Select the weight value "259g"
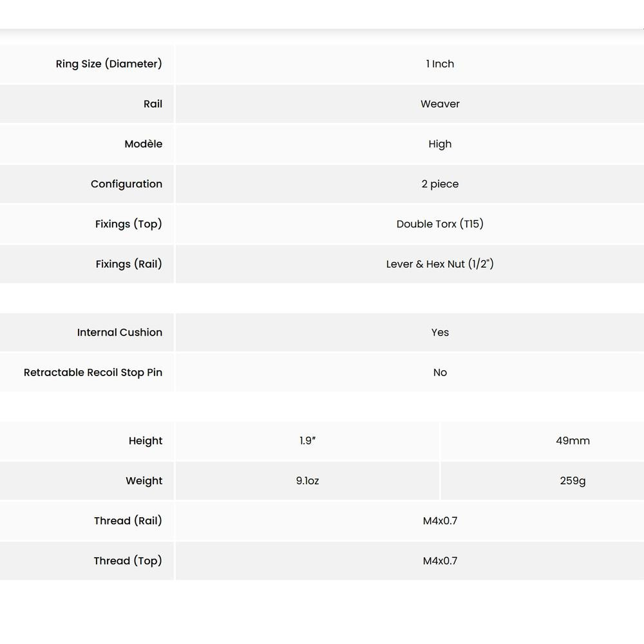Image resolution: width=644 pixels, height=644 pixels. (573, 480)
